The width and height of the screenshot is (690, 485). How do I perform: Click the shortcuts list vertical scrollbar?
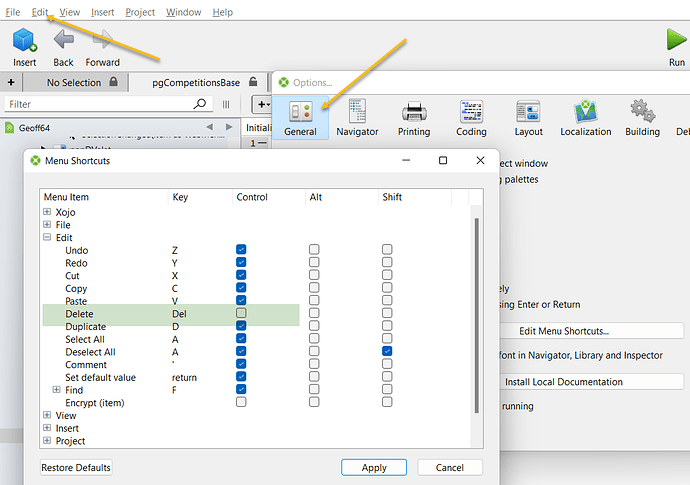point(476,315)
